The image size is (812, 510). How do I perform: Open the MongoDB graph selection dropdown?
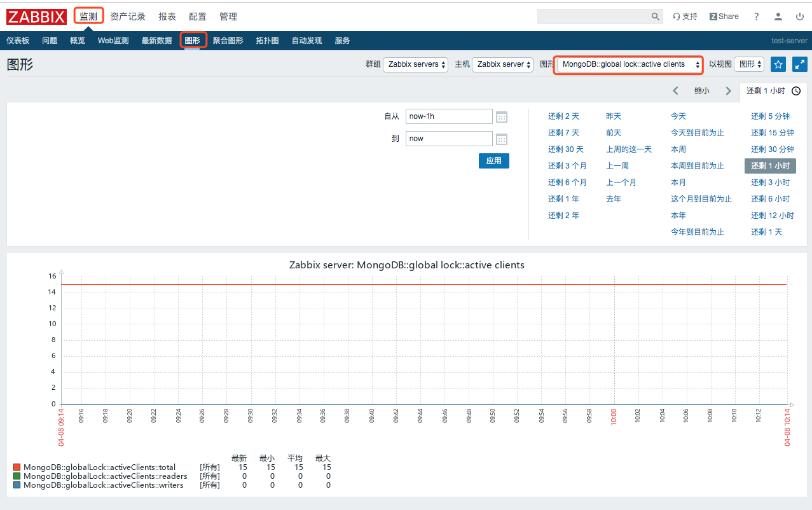coord(629,64)
